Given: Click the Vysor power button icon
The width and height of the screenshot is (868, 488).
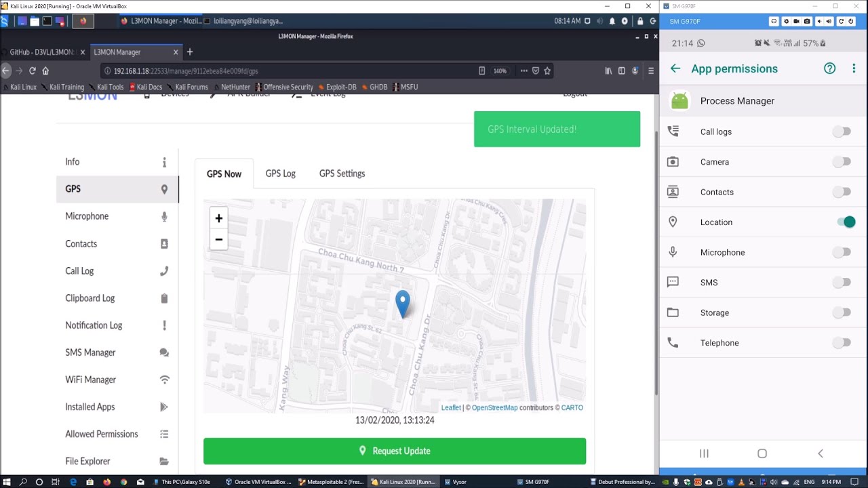Looking at the screenshot, I should 851,21.
